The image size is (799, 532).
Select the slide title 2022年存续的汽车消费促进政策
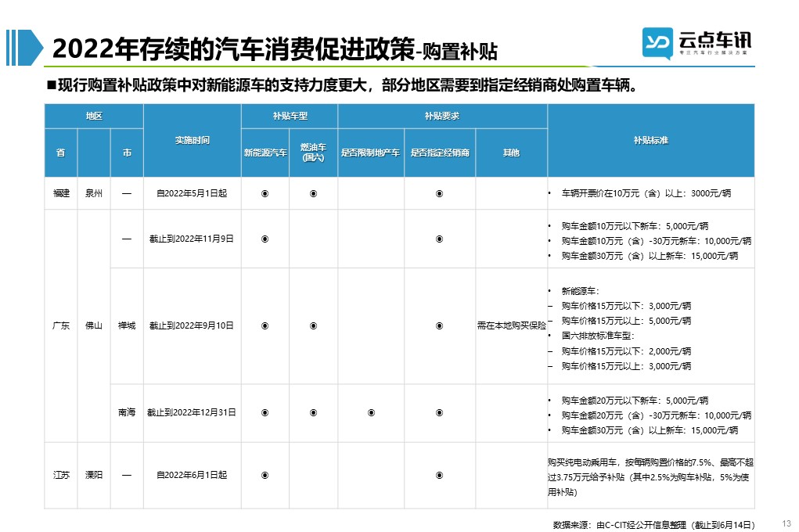(233, 49)
